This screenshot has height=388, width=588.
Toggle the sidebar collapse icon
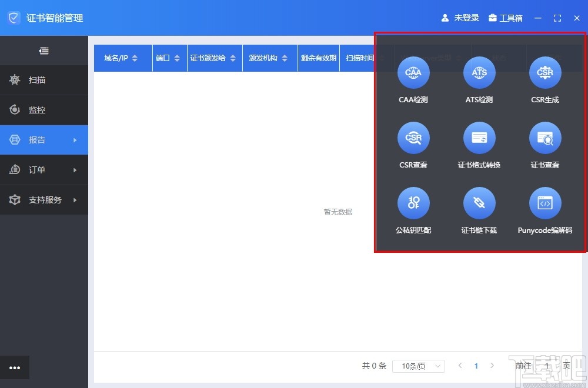pos(44,51)
